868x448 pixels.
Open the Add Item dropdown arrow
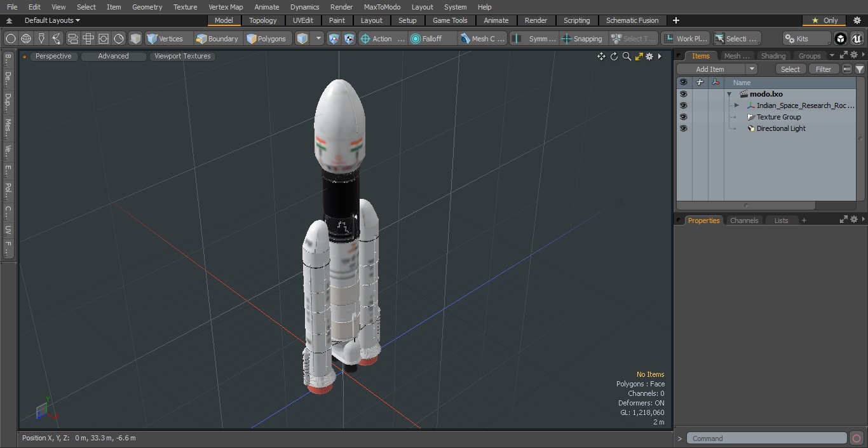tap(752, 69)
